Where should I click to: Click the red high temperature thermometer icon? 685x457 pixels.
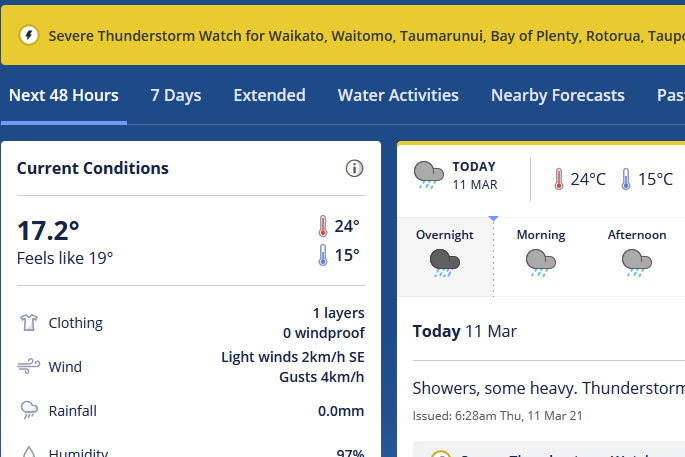322,226
